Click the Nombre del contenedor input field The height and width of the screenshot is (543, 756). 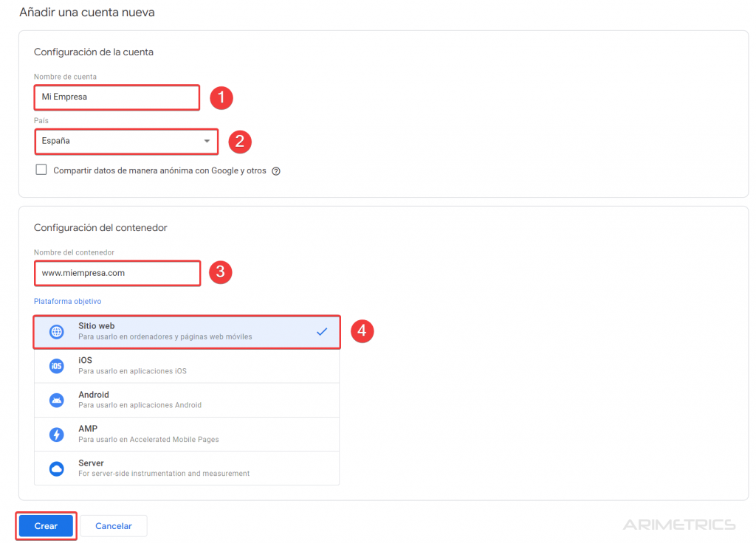[x=117, y=273]
